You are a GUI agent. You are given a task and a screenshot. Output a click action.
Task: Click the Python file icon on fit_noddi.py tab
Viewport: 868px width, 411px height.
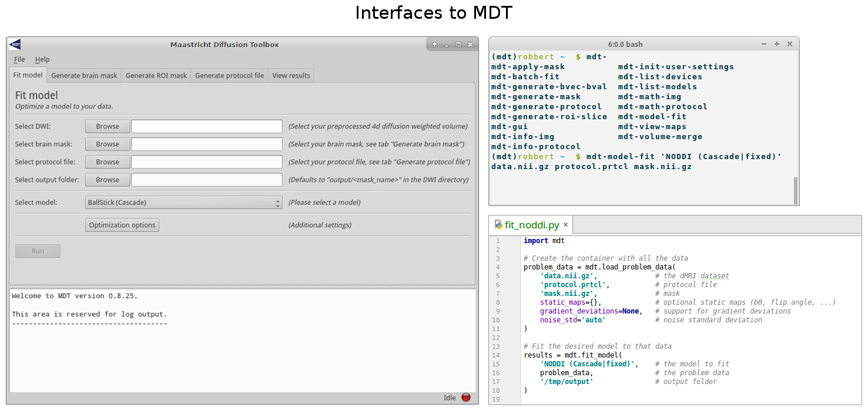pyautogui.click(x=499, y=225)
